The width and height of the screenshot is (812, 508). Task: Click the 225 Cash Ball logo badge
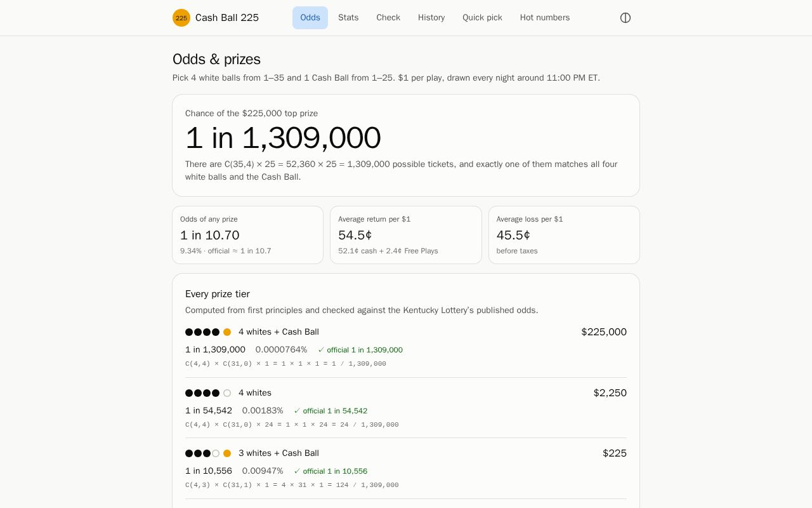(x=181, y=18)
